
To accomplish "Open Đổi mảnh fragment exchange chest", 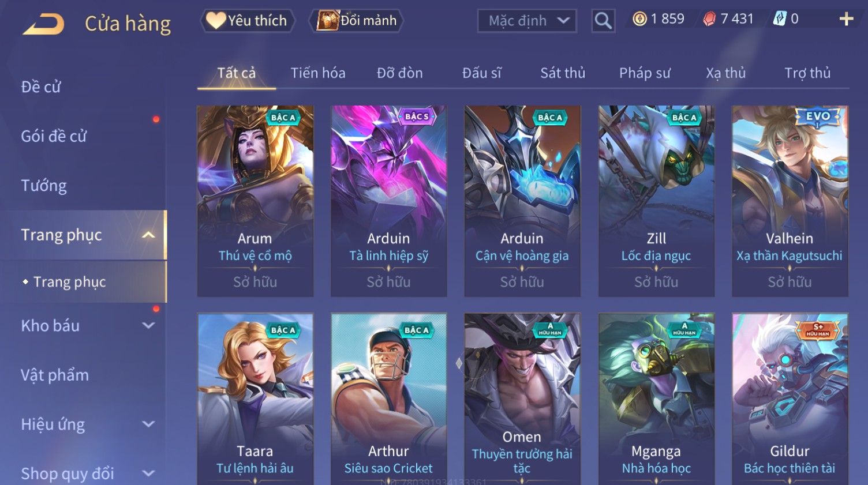I will [x=357, y=21].
